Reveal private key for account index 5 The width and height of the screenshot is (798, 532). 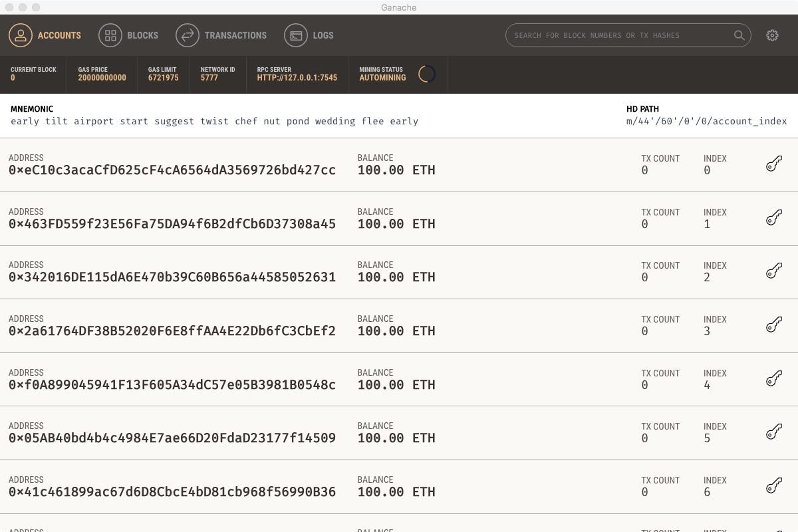(x=773, y=432)
